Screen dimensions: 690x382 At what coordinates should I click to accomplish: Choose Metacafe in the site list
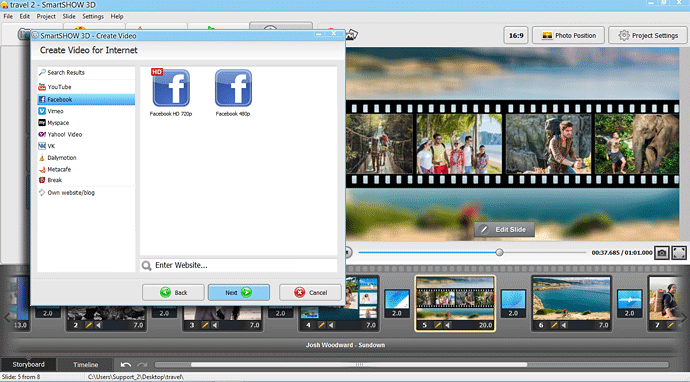[86, 169]
